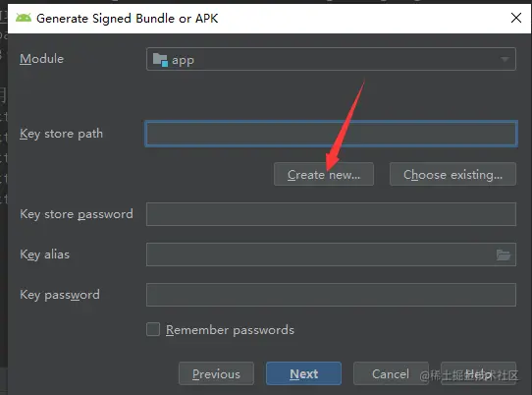Click the app module folder icon
This screenshot has width=532, height=395.
[160, 60]
